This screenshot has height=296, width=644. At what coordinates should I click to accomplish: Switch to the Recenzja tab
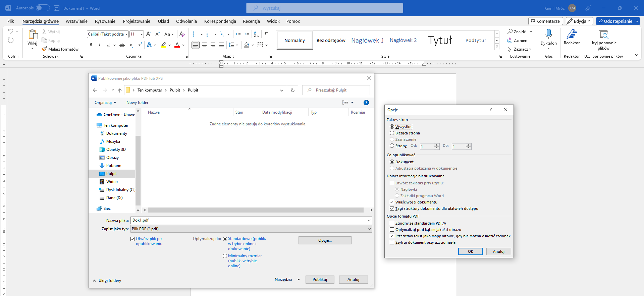251,21
